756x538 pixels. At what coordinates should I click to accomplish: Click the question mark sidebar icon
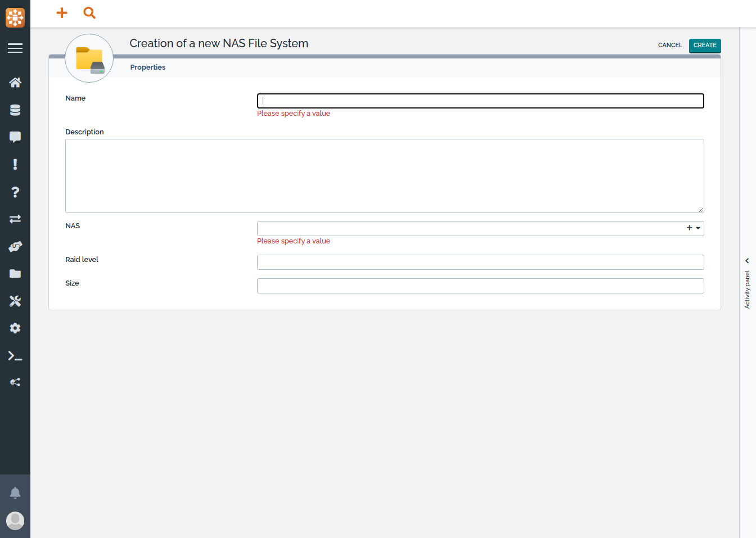coord(15,192)
